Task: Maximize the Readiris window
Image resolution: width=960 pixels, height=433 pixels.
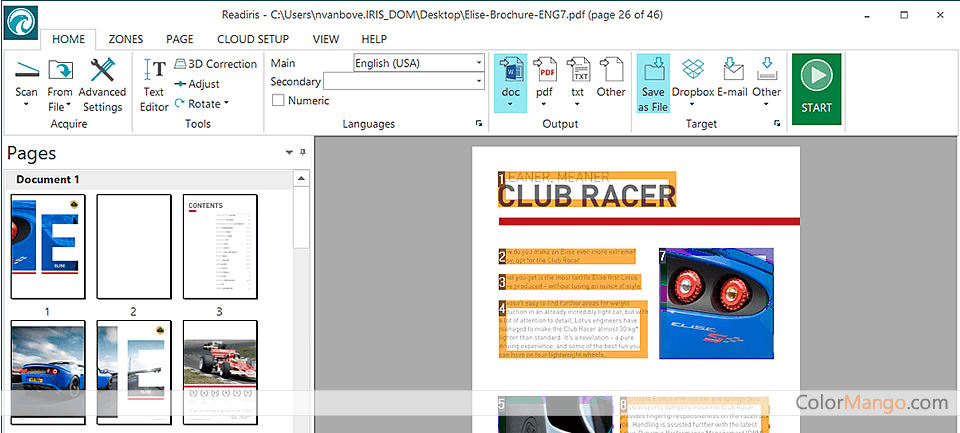Action: tap(904, 15)
